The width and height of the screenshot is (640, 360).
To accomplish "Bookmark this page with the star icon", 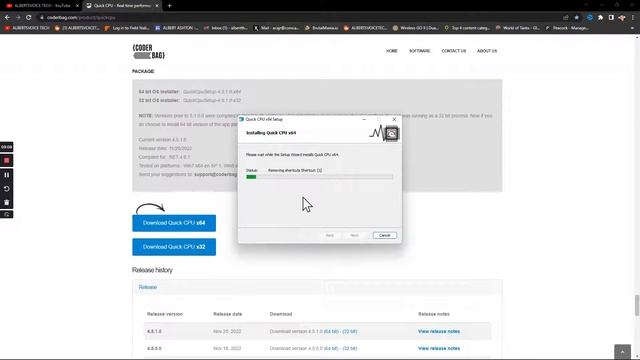I will click(576, 18).
